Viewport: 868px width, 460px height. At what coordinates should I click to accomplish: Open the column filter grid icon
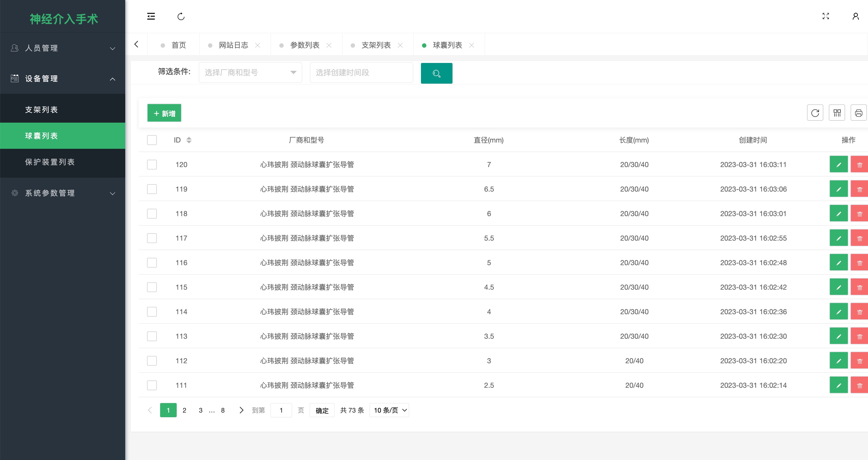pyautogui.click(x=837, y=113)
